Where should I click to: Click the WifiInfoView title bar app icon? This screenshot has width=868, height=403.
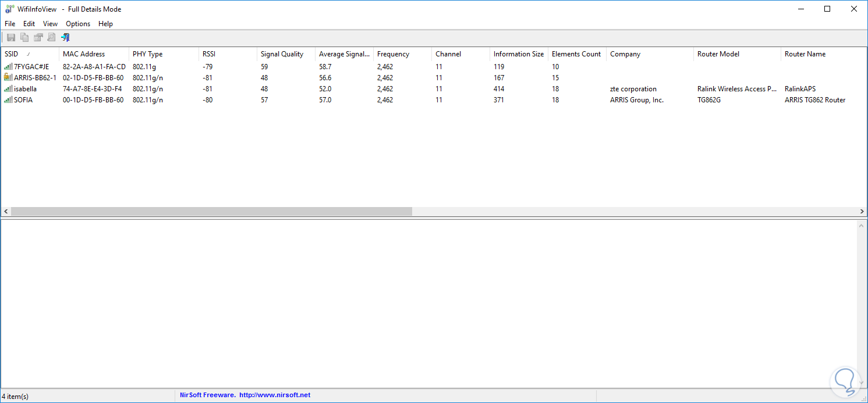tap(9, 9)
